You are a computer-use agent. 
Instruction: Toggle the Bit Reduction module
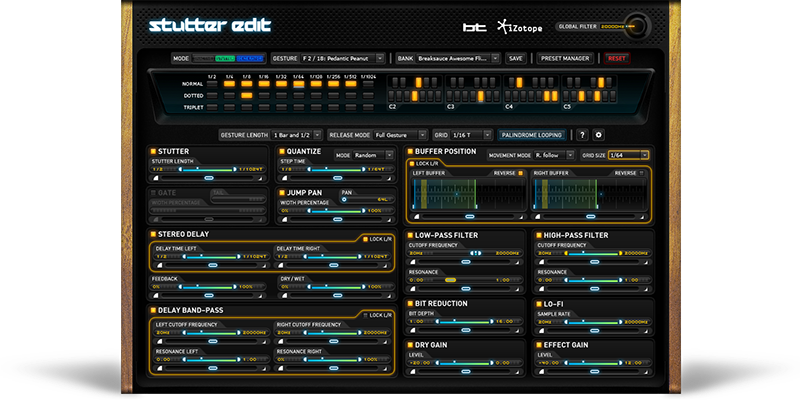pos(410,304)
